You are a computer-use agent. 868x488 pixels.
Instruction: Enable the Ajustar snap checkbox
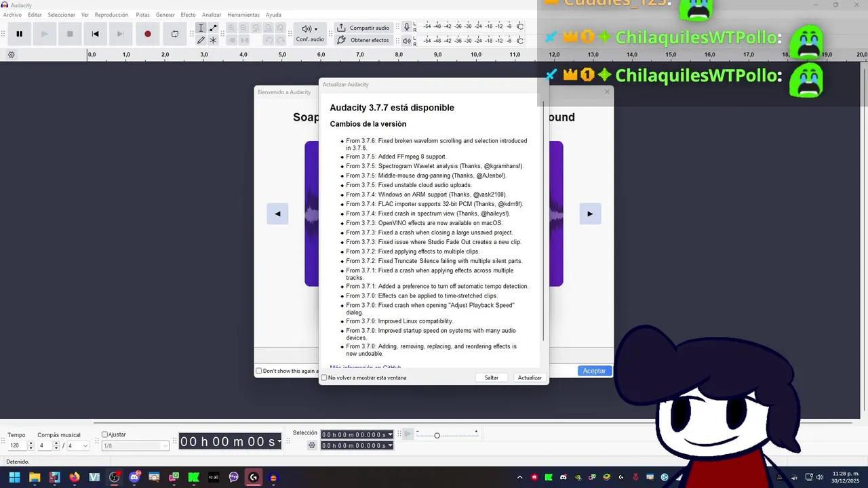[105, 434]
